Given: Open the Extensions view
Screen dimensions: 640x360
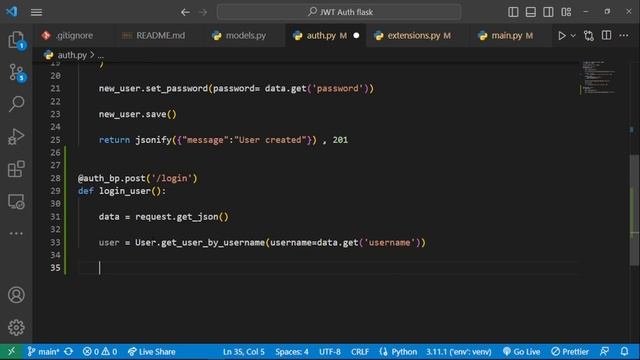Looking at the screenshot, I should [x=16, y=169].
